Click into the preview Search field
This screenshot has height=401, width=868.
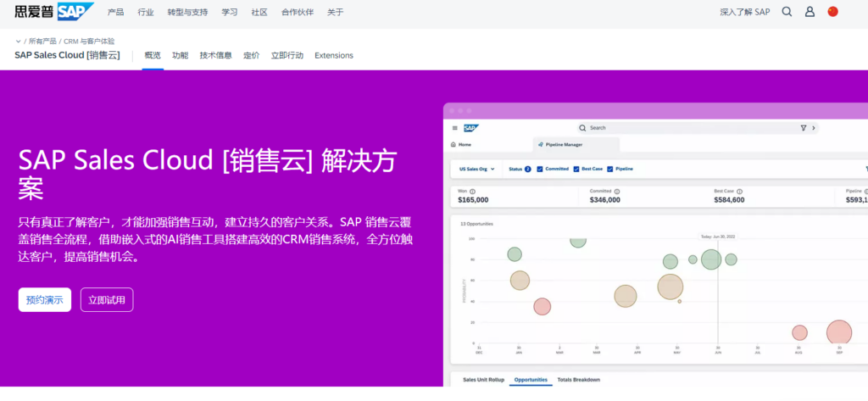[697, 128]
